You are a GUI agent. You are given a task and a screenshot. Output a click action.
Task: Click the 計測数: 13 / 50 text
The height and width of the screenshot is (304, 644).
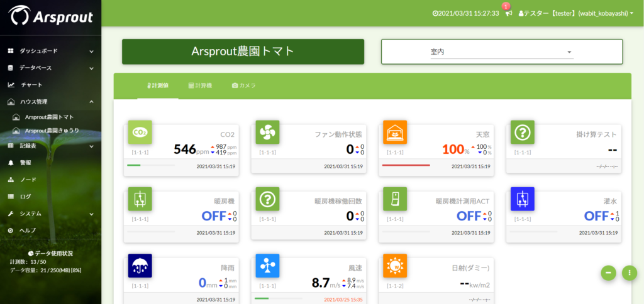click(28, 262)
